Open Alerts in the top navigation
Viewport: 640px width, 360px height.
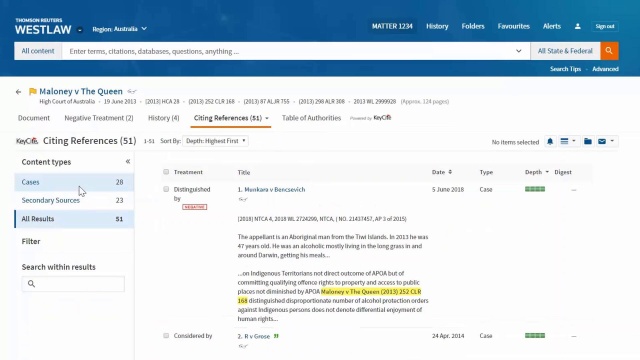point(552,26)
